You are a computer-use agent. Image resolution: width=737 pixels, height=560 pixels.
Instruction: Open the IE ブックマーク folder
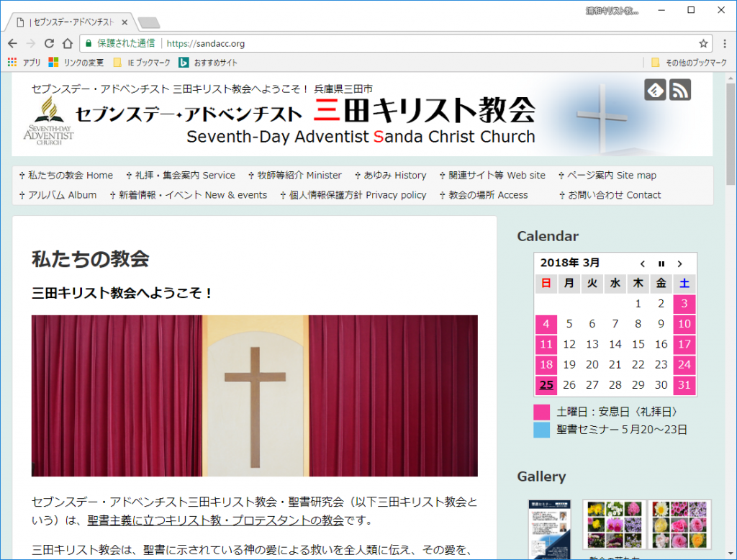click(x=142, y=63)
